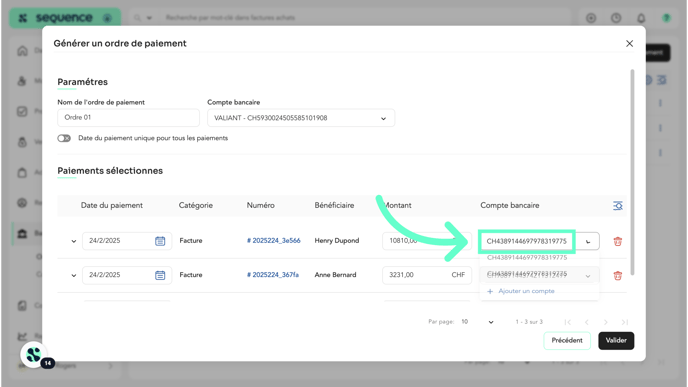
Task: Click the background search field
Action: 364,18
